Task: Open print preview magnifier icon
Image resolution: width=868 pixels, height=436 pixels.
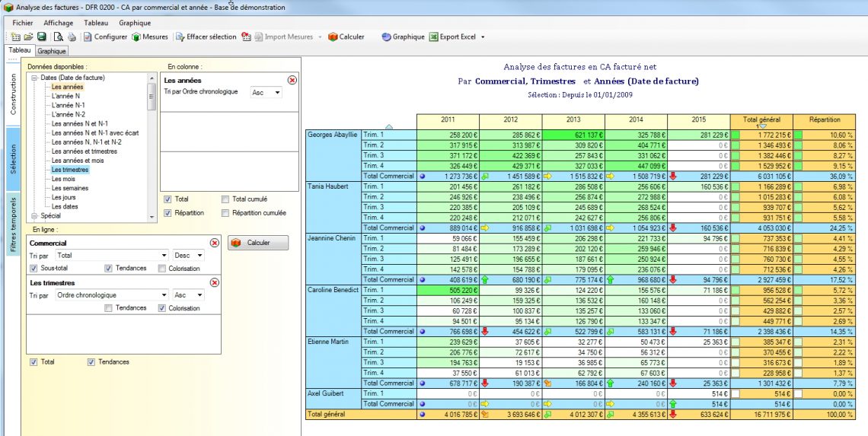Action: coord(58,37)
